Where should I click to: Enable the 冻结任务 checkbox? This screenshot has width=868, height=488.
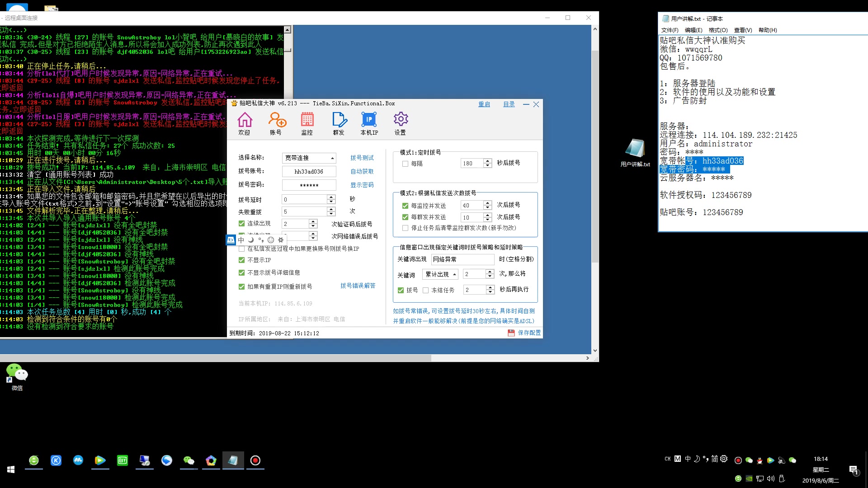click(x=425, y=290)
